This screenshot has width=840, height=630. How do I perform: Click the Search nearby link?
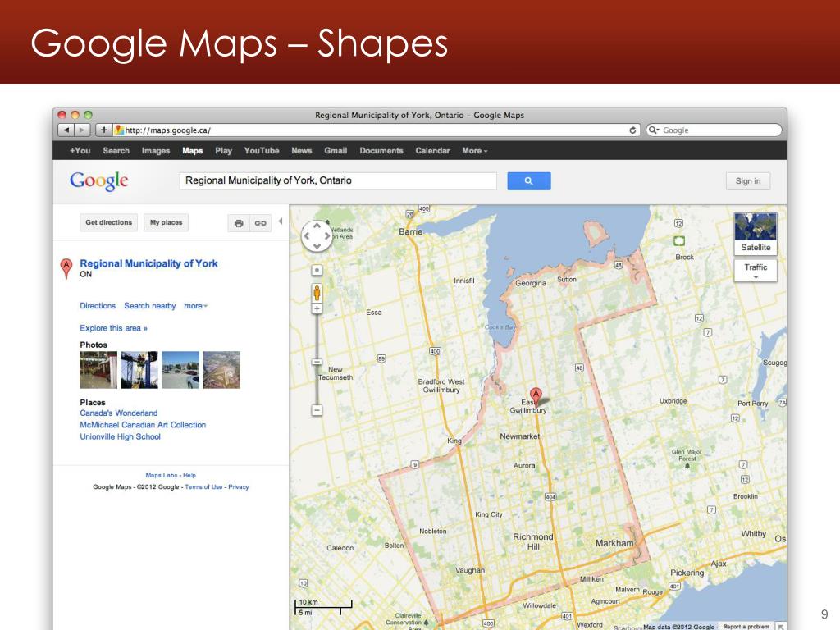[150, 306]
